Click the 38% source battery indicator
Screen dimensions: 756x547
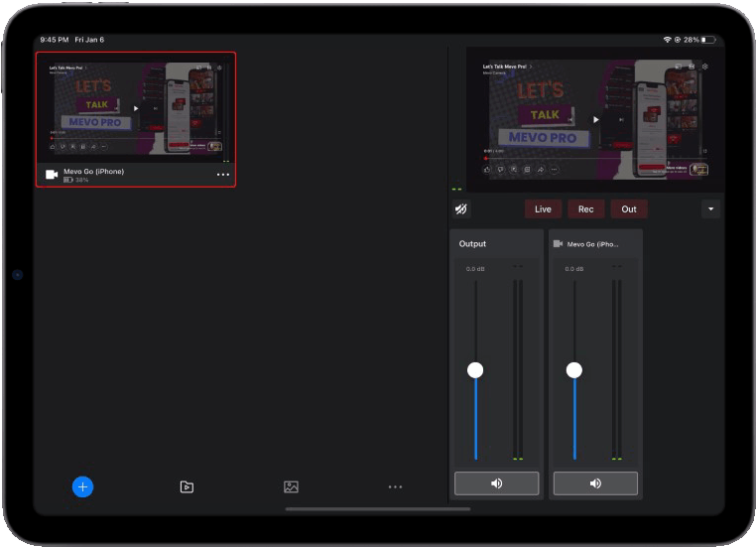tap(76, 180)
